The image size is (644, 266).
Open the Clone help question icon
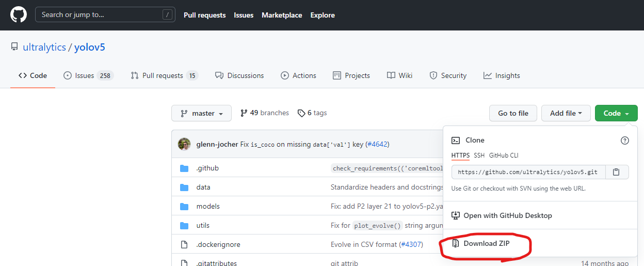(625, 140)
